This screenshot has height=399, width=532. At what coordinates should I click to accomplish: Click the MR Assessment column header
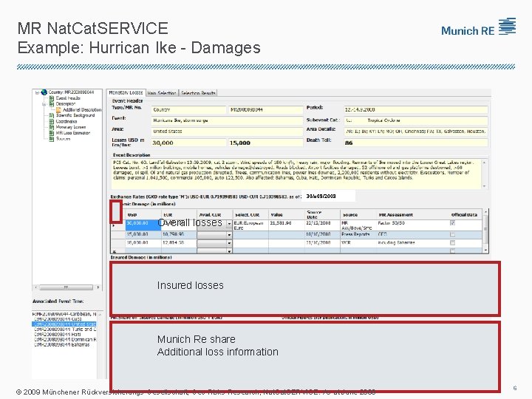(412, 214)
